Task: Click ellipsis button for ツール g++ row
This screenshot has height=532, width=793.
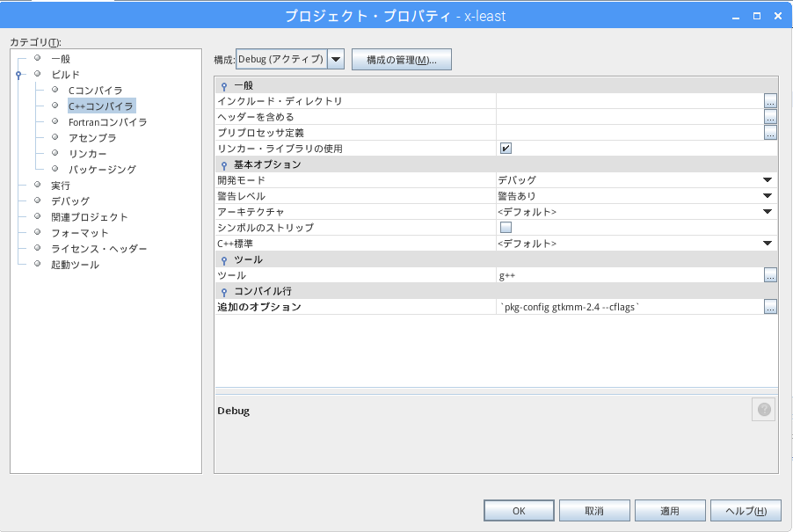Action: [770, 275]
